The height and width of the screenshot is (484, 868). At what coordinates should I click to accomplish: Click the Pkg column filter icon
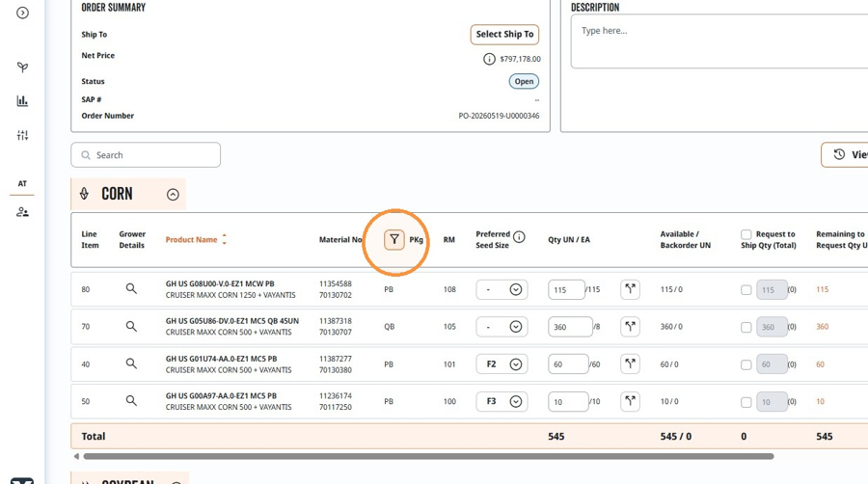tap(394, 239)
